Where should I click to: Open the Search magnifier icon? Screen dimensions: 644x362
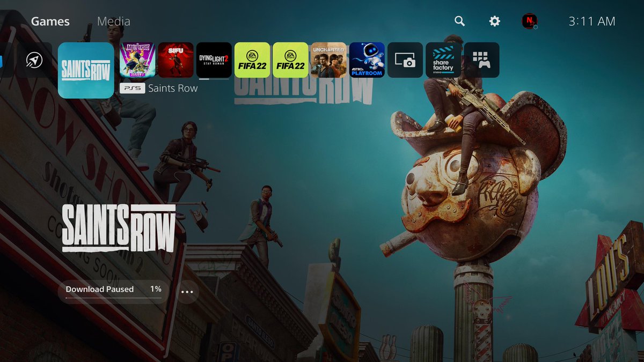click(x=459, y=21)
